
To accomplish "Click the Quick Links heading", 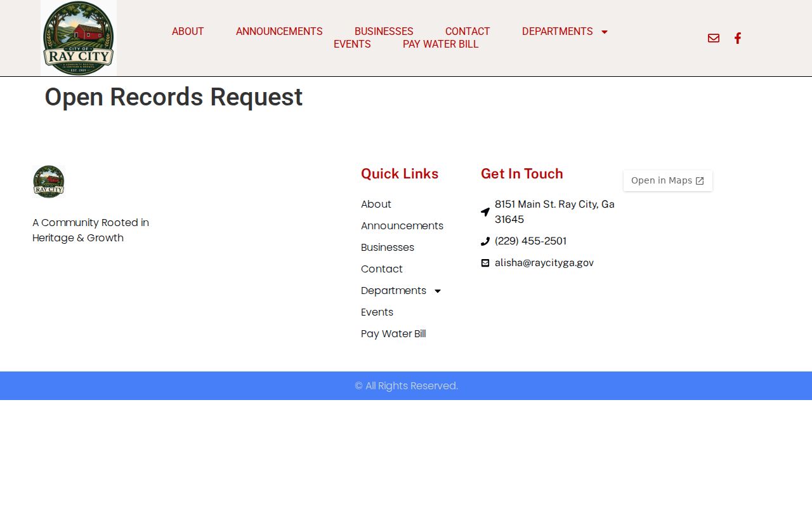I will point(400,174).
